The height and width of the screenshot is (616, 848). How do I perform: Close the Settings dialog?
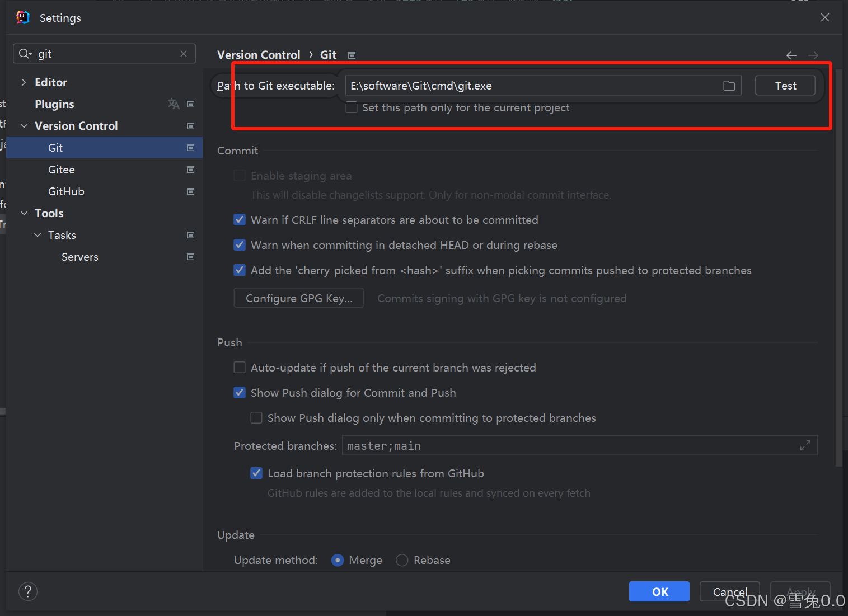825,17
